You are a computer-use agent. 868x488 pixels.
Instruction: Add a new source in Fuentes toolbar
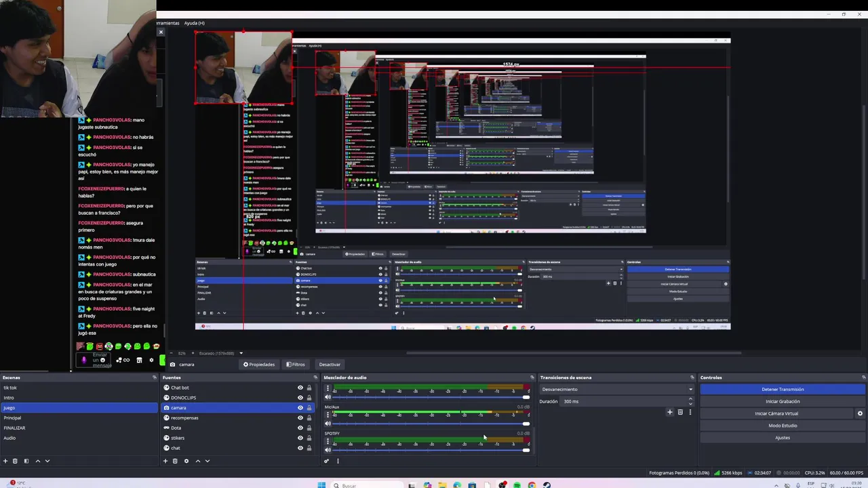coord(165,461)
